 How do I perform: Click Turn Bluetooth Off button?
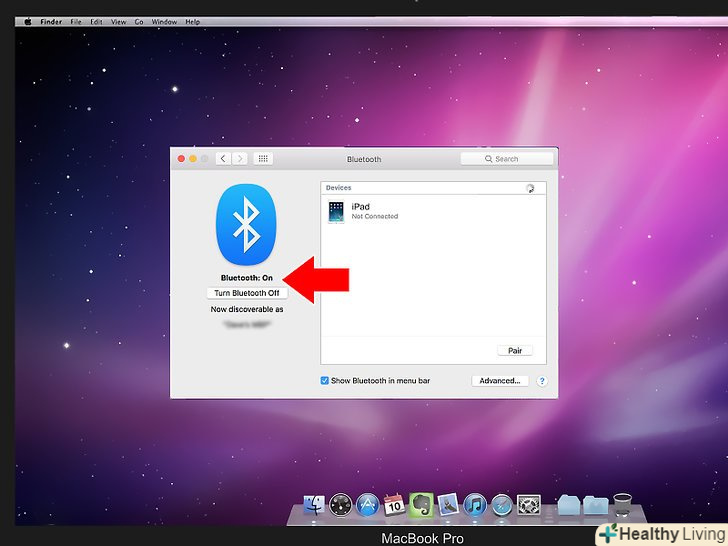point(247,293)
